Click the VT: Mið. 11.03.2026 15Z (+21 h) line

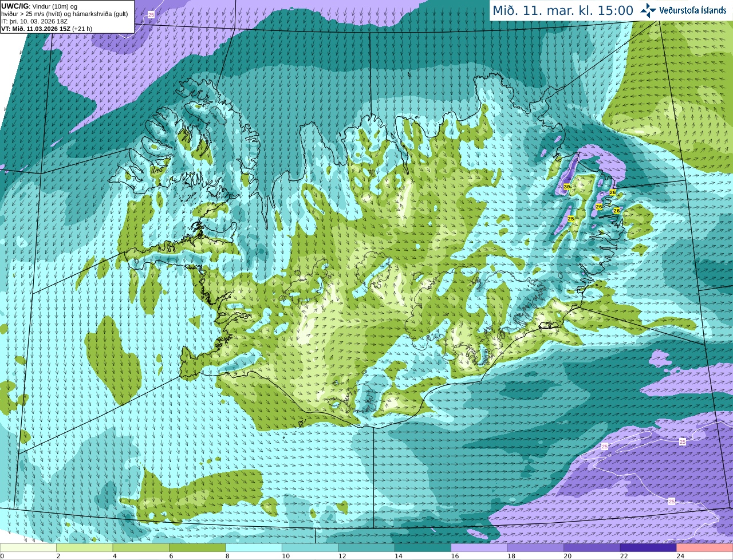click(x=47, y=29)
